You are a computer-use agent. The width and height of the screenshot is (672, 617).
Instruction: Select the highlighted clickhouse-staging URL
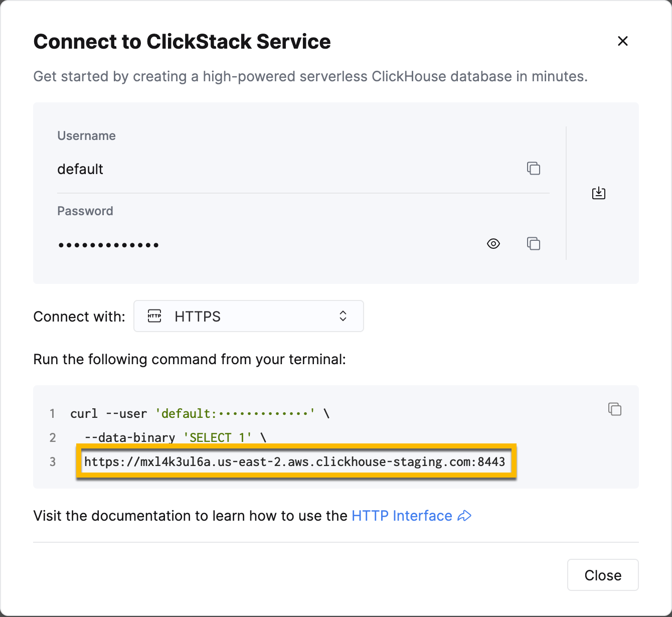[295, 461]
